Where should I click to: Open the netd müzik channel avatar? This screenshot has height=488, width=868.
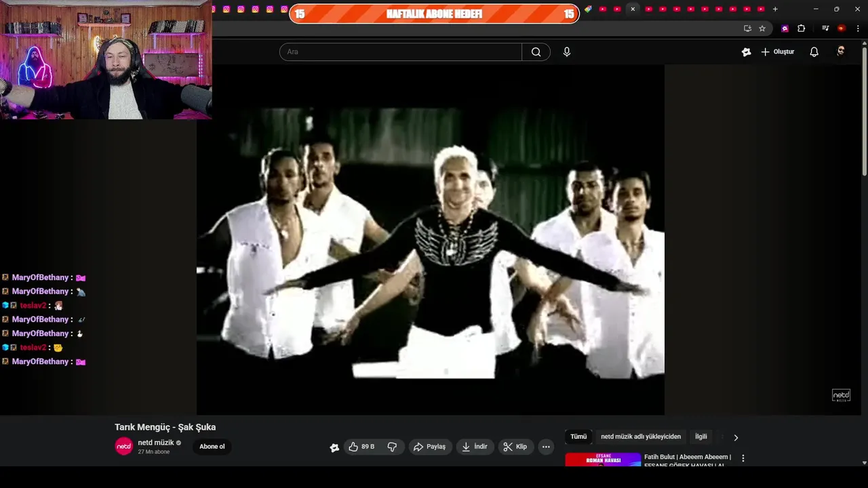(x=124, y=446)
